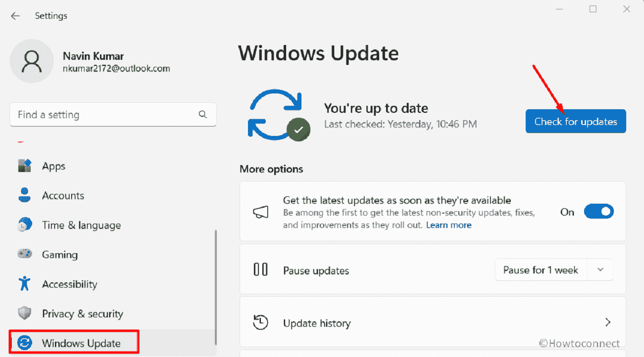Click the Accessibility figure icon
The height and width of the screenshot is (357, 644).
point(24,284)
